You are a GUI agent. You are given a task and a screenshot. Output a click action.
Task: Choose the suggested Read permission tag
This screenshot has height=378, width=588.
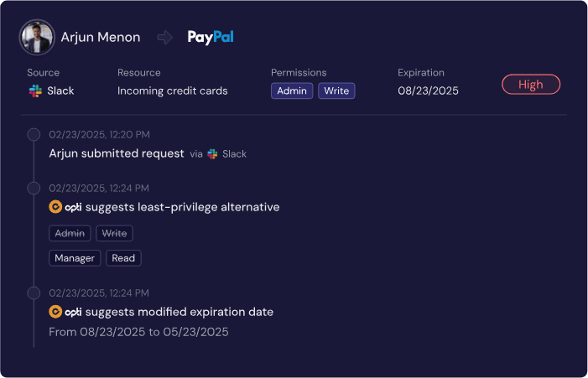pyautogui.click(x=123, y=258)
